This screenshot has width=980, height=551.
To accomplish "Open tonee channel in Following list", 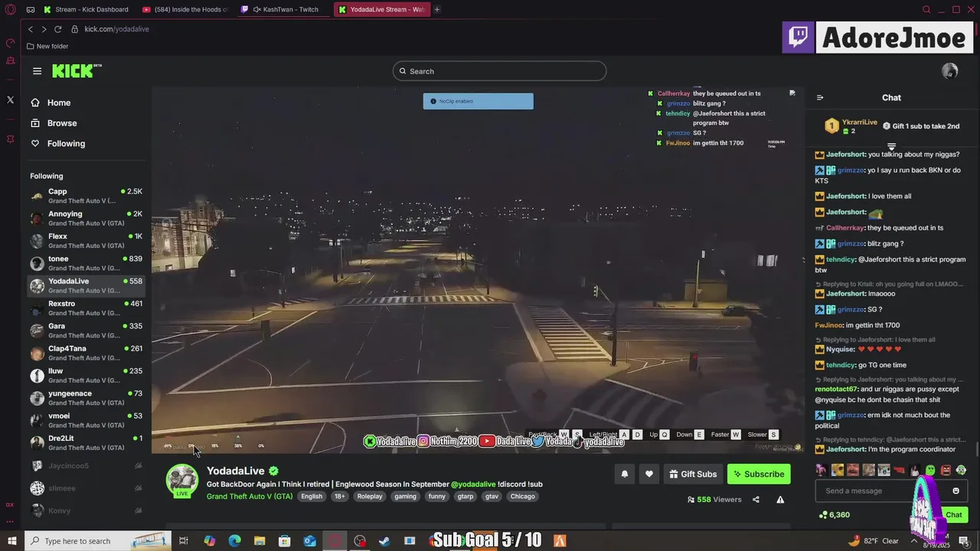I will (86, 263).
